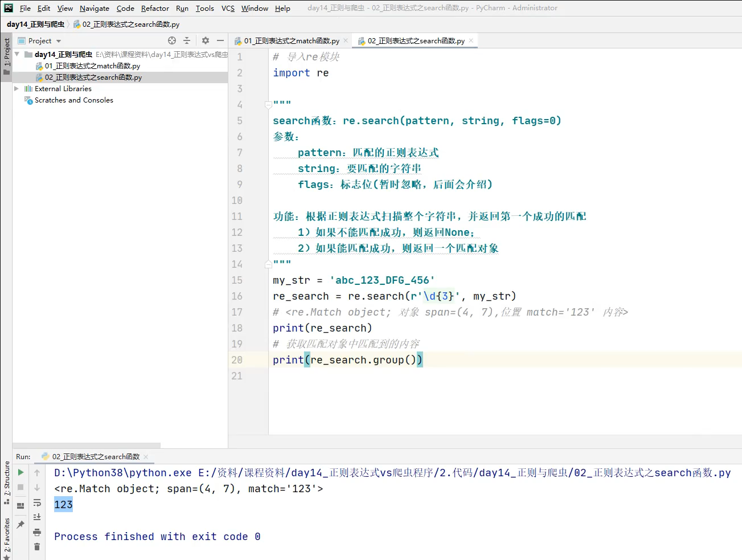Open the Tools menu
The height and width of the screenshot is (560, 742).
205,8
